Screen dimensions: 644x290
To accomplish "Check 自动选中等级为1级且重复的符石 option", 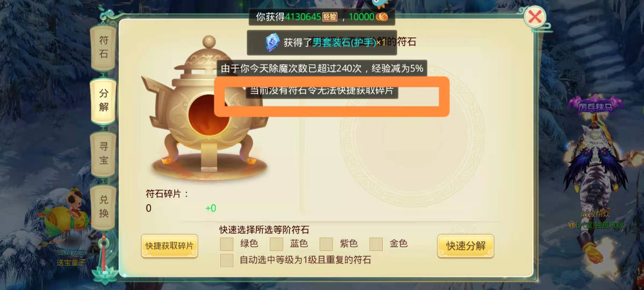I will point(226,260).
